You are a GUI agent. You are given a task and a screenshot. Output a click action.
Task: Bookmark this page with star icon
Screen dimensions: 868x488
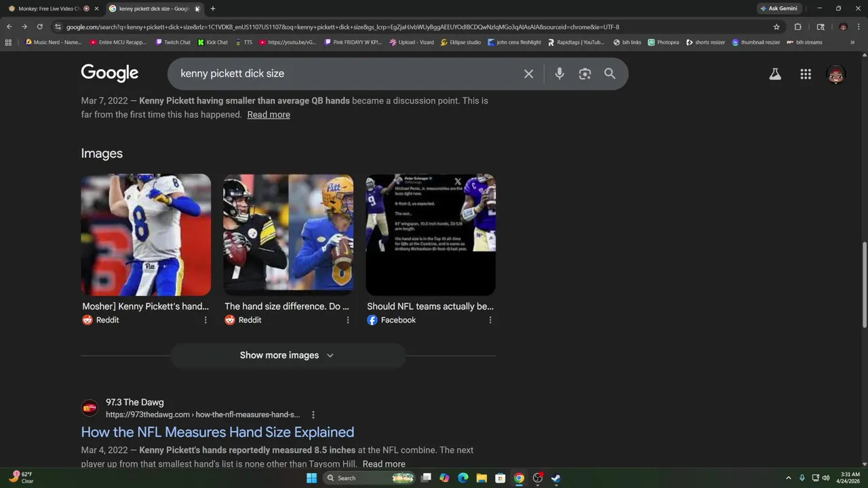[x=776, y=27]
